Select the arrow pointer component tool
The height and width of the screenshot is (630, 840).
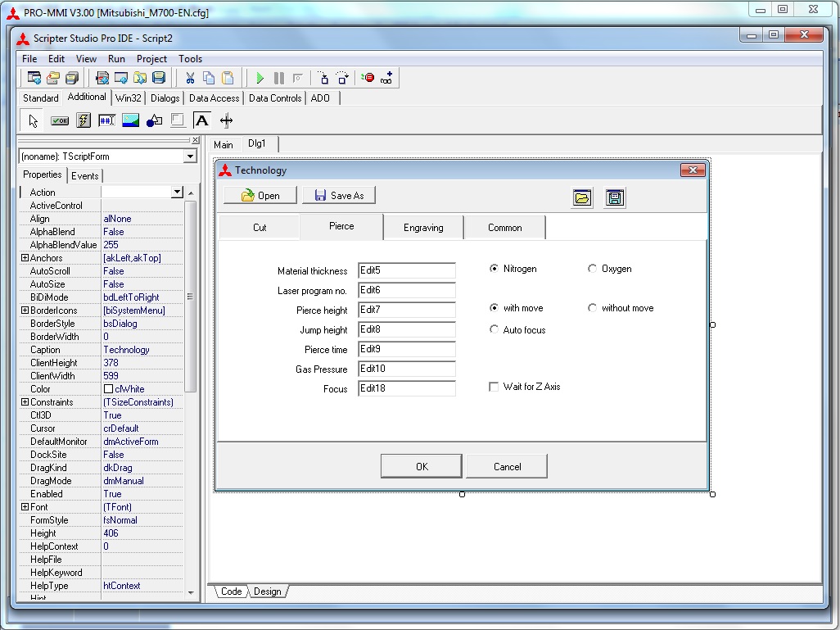tap(34, 120)
